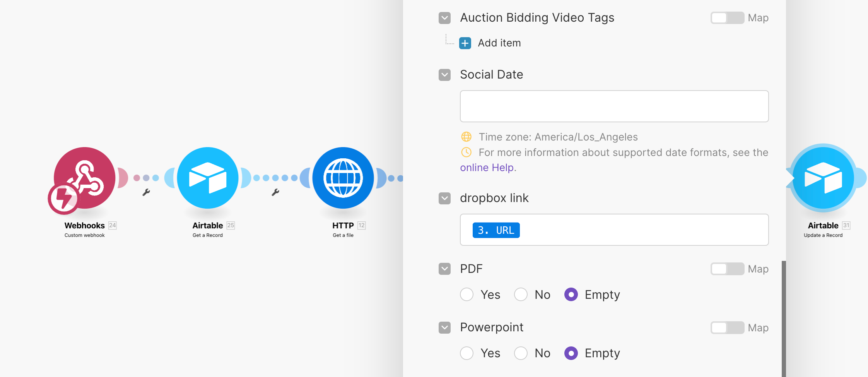Toggle Map switch for PDF field
Image resolution: width=868 pixels, height=377 pixels.
click(x=727, y=269)
